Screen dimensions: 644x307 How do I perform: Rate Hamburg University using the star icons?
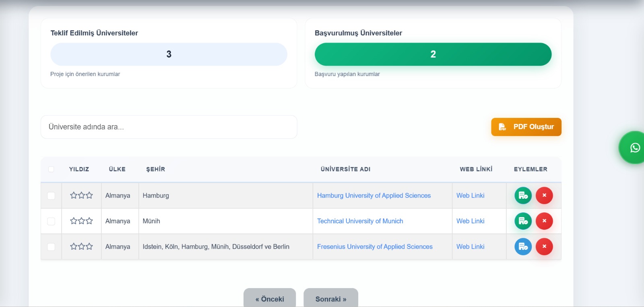pos(81,196)
